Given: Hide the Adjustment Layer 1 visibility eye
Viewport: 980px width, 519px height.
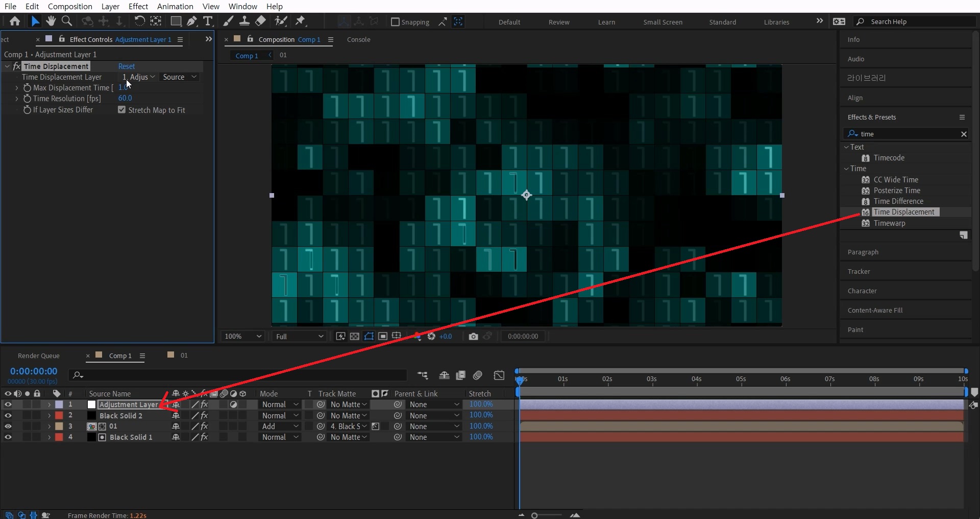Looking at the screenshot, I should pyautogui.click(x=8, y=405).
